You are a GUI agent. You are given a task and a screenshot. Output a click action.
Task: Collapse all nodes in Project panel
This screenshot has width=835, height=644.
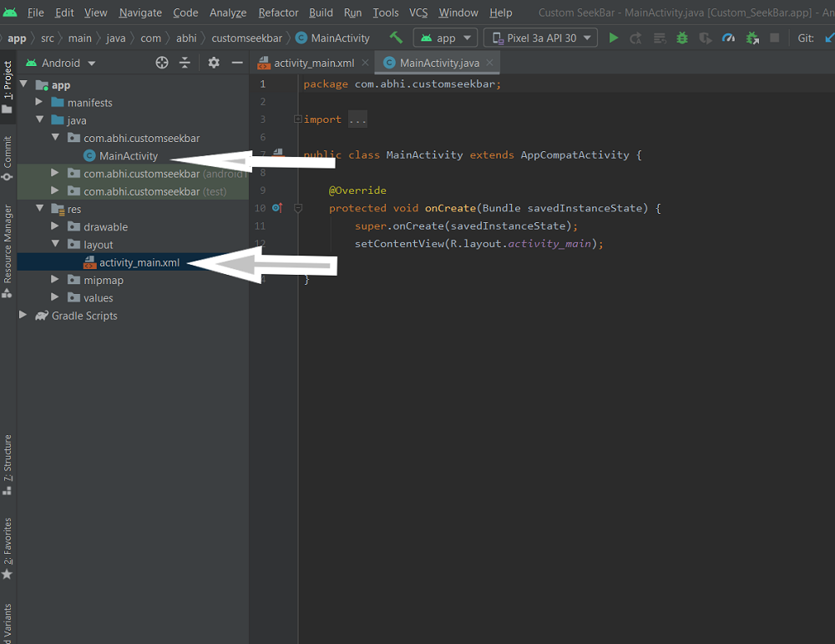(185, 63)
